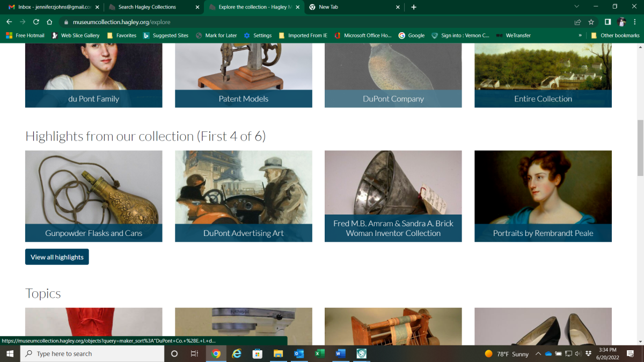Viewport: 644px width, 362px height.
Task: Open the DuPont Company collection
Action: [x=393, y=76]
